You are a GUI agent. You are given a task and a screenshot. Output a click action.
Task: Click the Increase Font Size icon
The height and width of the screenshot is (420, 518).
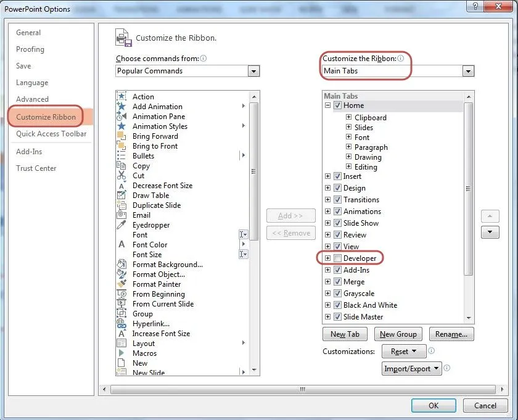point(121,334)
